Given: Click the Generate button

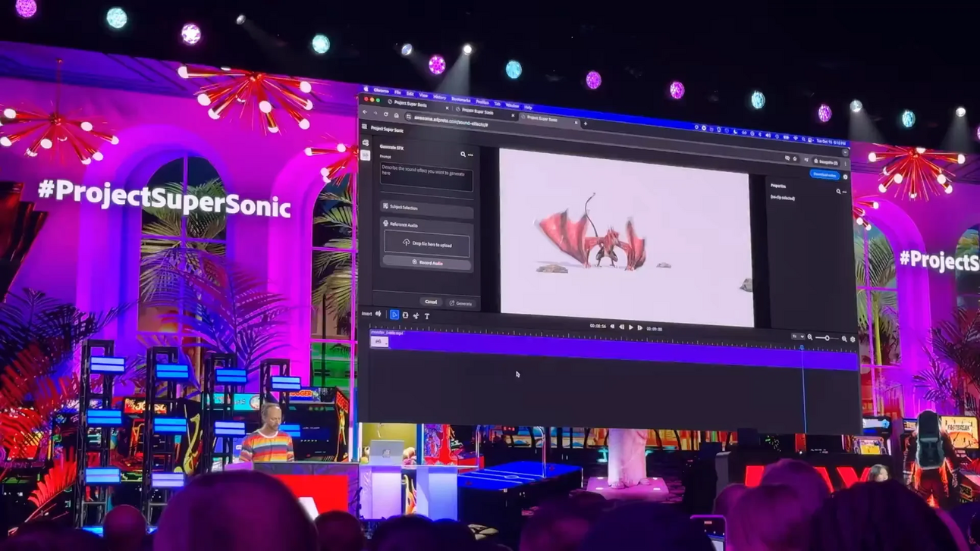Looking at the screenshot, I should (x=460, y=303).
